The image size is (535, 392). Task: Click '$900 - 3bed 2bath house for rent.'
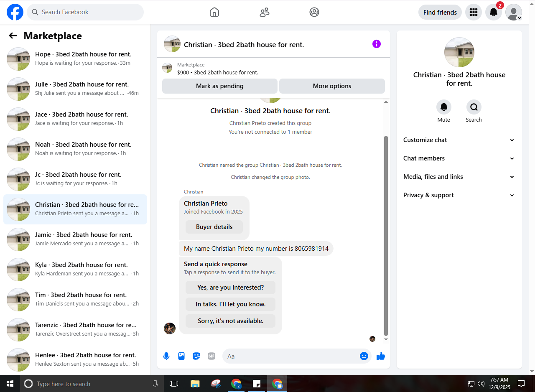coord(218,72)
